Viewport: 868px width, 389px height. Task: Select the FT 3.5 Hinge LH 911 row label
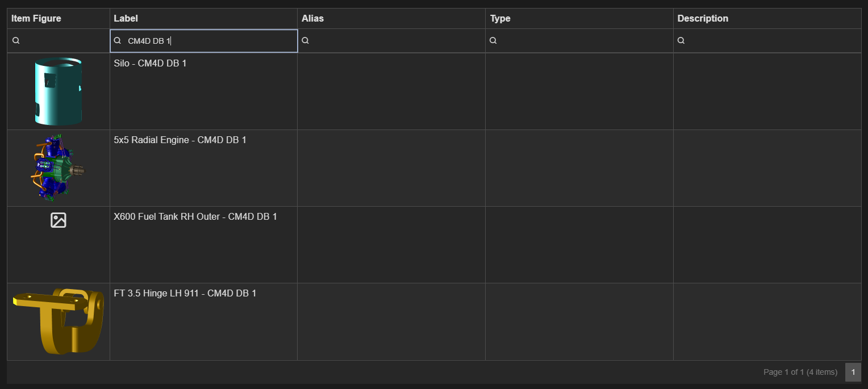[185, 293]
